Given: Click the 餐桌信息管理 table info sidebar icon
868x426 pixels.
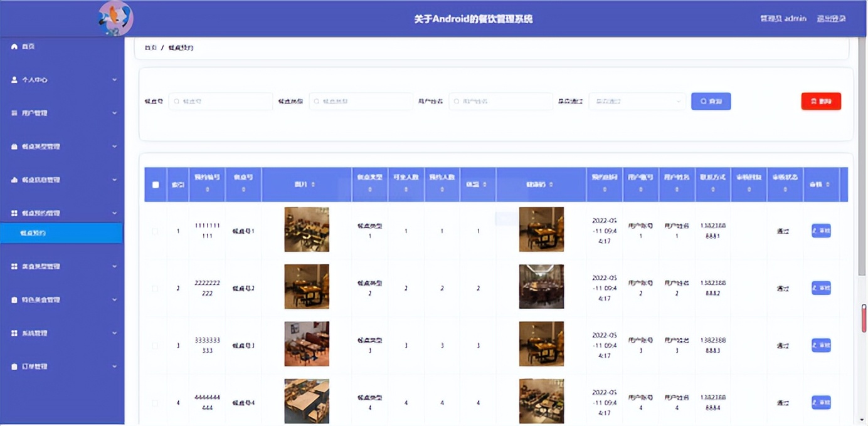Looking at the screenshot, I should (x=15, y=180).
